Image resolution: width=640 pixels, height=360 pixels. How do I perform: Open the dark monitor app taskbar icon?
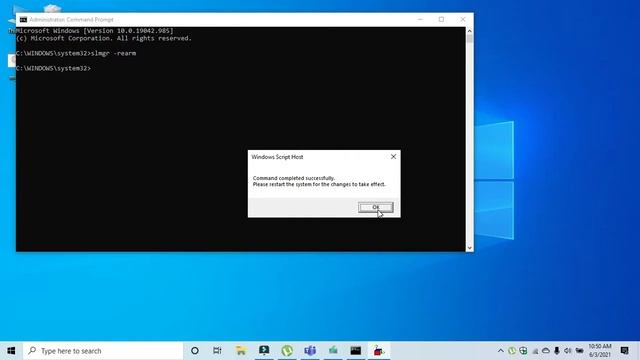pyautogui.click(x=264, y=351)
